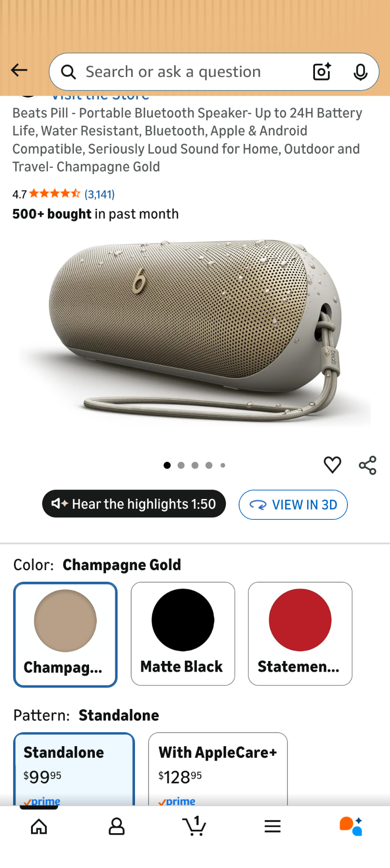Viewport: 390px width, 868px height.
Task: Select the Champagne Gold color option
Action: click(65, 634)
